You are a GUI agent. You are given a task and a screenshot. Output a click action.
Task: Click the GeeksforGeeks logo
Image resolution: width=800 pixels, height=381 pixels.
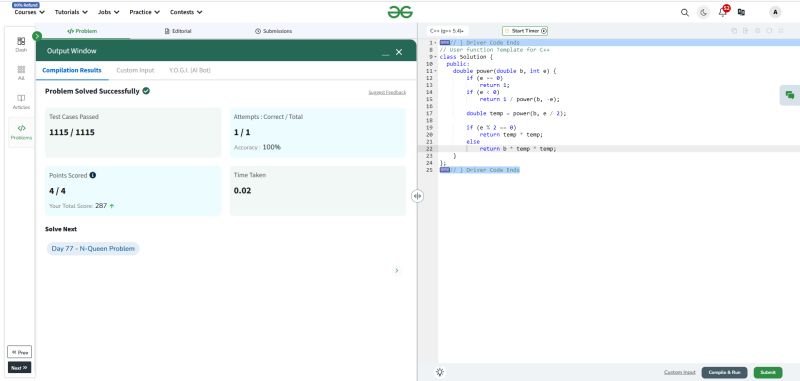(x=400, y=12)
